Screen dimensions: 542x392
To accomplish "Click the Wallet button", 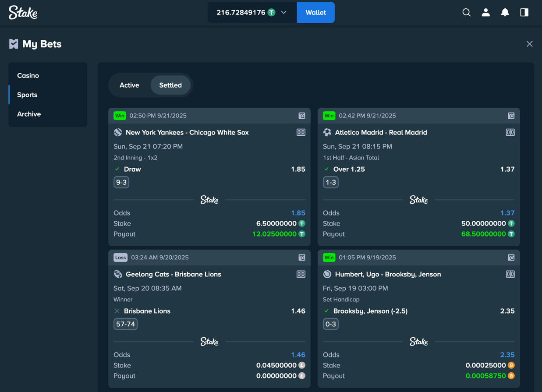I will click(x=315, y=12).
